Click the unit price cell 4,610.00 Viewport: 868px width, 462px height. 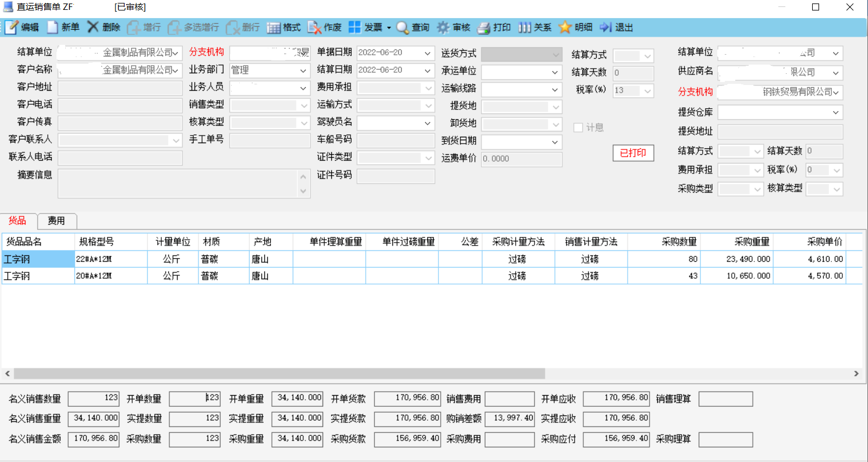pos(810,260)
